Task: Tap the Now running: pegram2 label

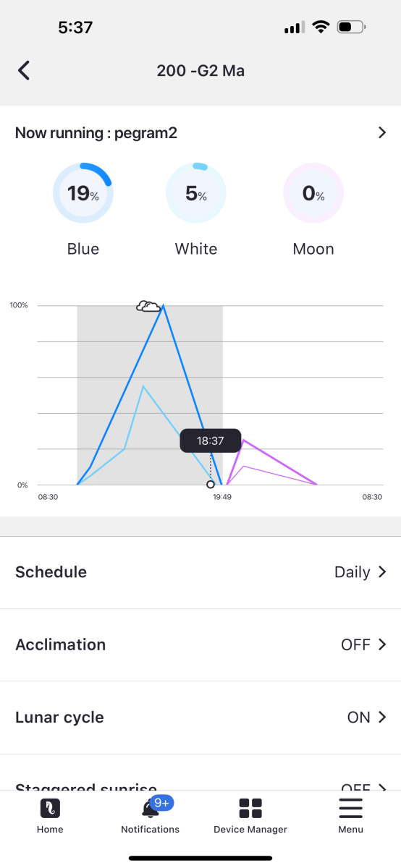Action: click(x=96, y=132)
